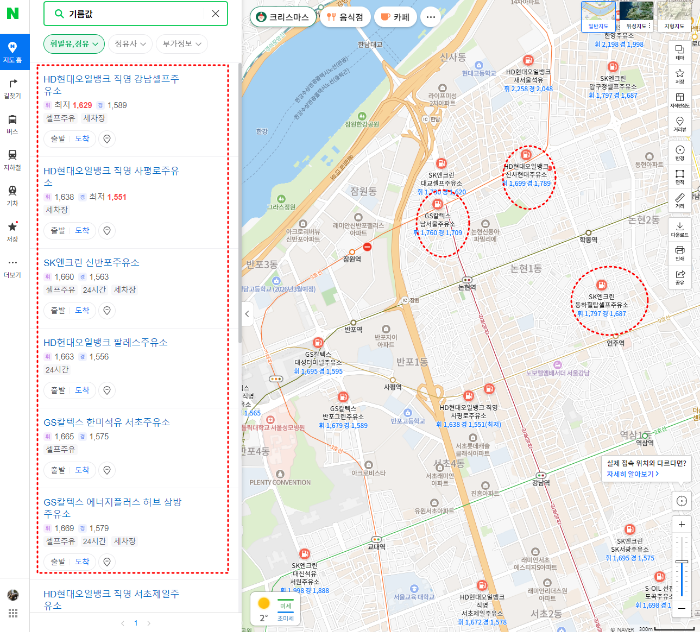Show more map categories with ellipsis

[431, 17]
